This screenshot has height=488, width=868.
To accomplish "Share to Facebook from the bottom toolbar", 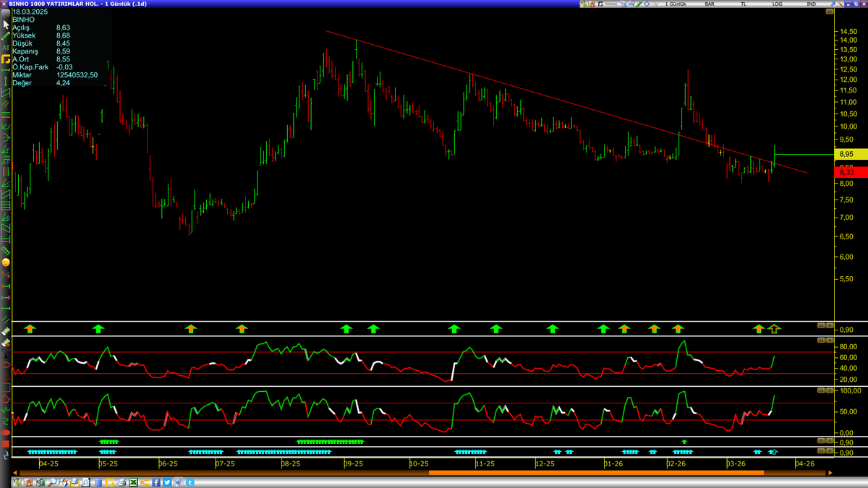I will click(156, 482).
